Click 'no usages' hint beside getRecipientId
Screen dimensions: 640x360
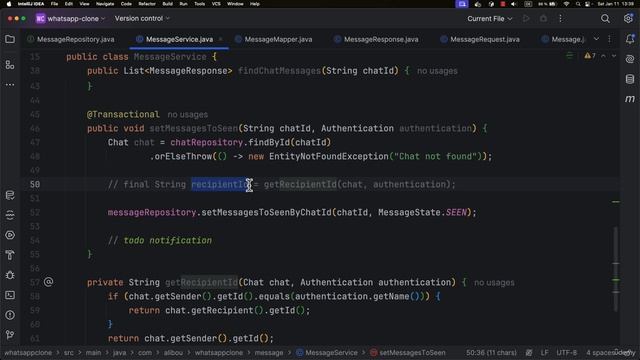(494, 282)
